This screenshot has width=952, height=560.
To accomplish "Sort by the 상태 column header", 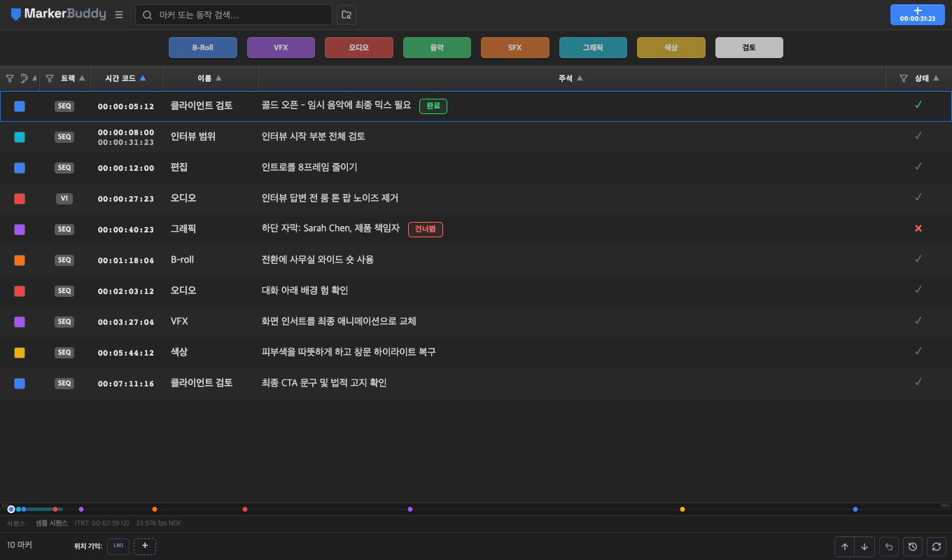I will 927,78.
